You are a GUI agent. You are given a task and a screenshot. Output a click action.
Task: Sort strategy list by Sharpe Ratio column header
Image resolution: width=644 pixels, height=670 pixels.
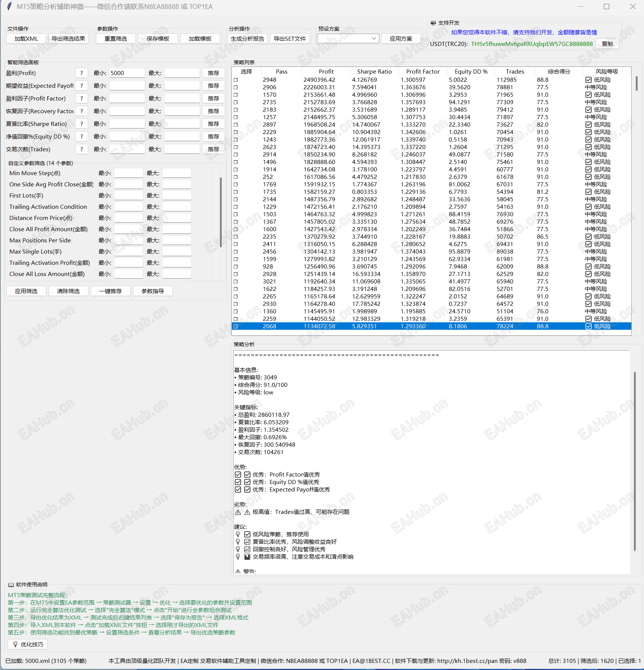tap(374, 72)
